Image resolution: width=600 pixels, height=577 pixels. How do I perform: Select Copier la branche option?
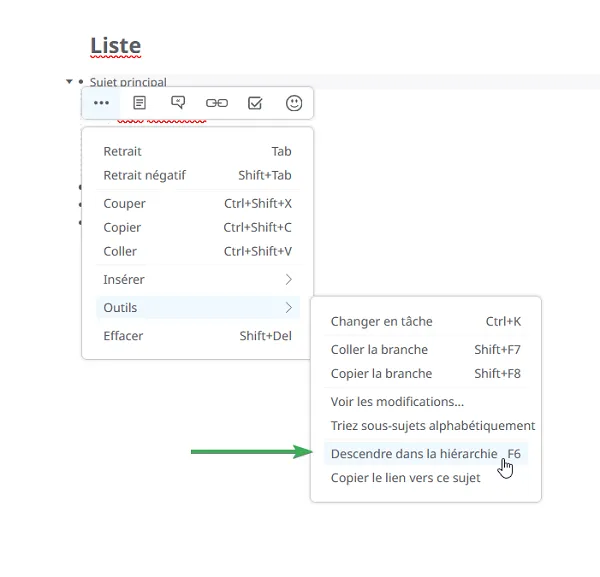point(426,373)
